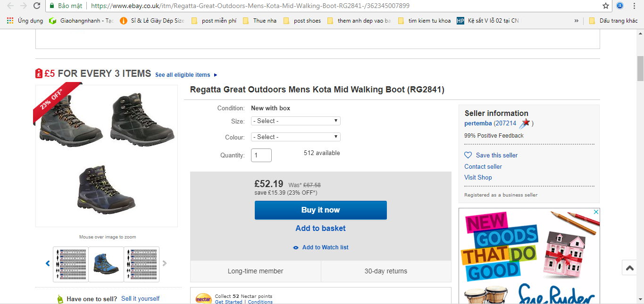Open the Colour dropdown
This screenshot has height=304, width=644.
tap(296, 137)
